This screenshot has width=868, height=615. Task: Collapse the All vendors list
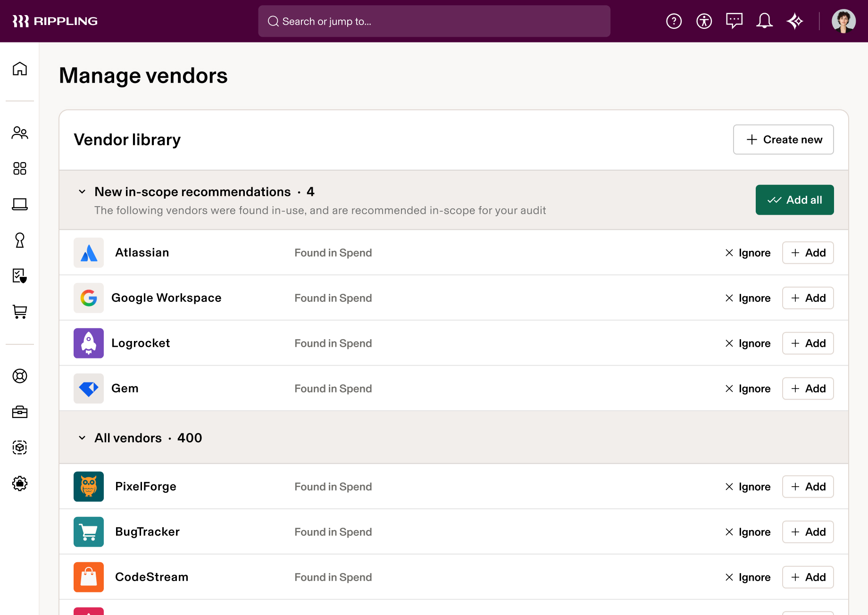pyautogui.click(x=82, y=438)
